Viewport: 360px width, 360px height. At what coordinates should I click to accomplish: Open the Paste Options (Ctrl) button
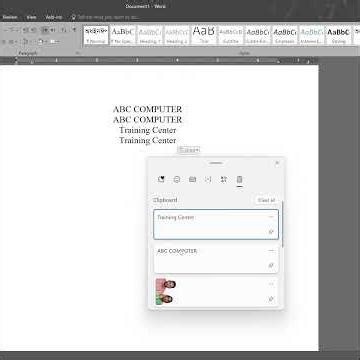tap(188, 150)
